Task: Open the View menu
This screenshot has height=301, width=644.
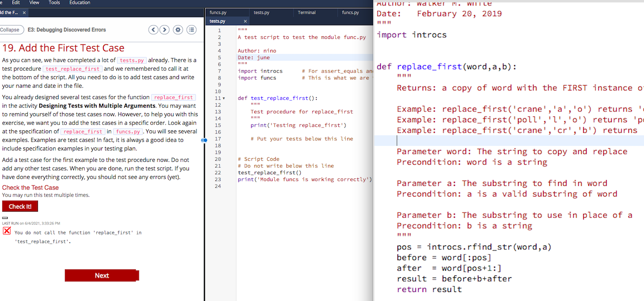Action: [34, 3]
